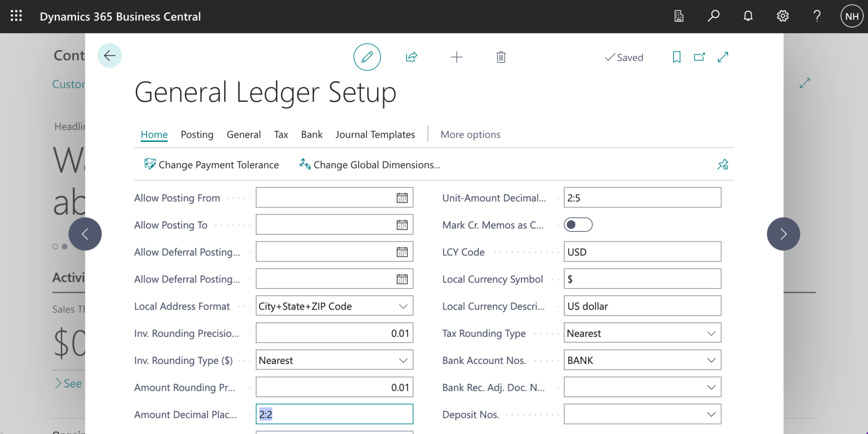
Task: Open page in new window
Action: 699,57
